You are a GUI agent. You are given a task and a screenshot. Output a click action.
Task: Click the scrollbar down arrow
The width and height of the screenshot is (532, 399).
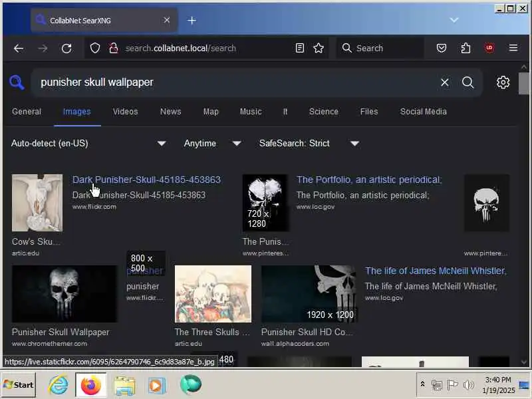coord(523,362)
